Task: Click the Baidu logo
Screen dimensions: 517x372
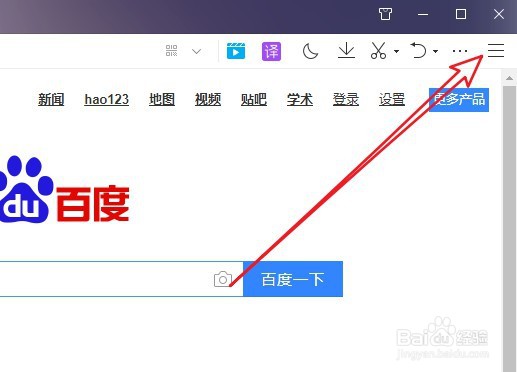Action: point(64,190)
